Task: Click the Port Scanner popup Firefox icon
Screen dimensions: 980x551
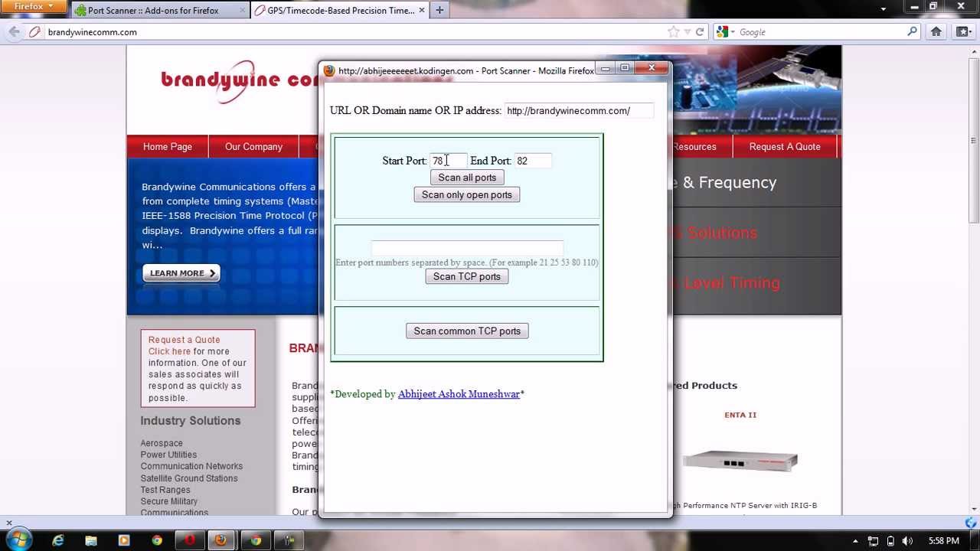Action: [329, 70]
